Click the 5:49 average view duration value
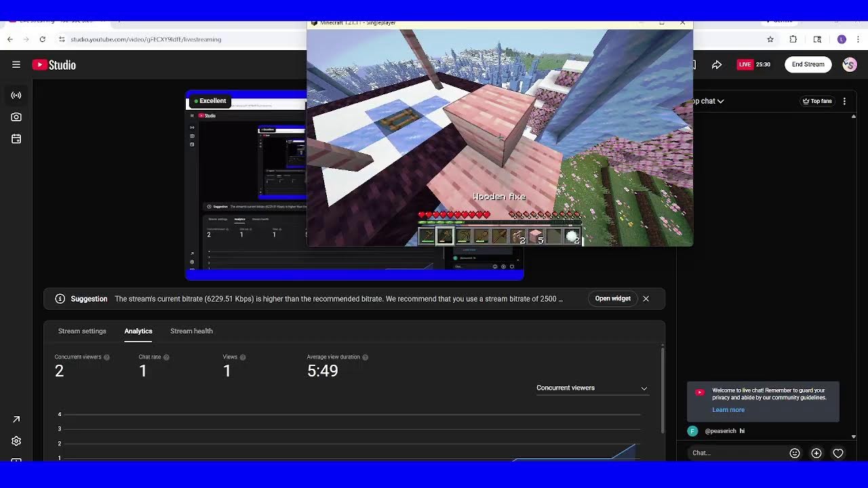The image size is (868, 488). click(x=323, y=371)
